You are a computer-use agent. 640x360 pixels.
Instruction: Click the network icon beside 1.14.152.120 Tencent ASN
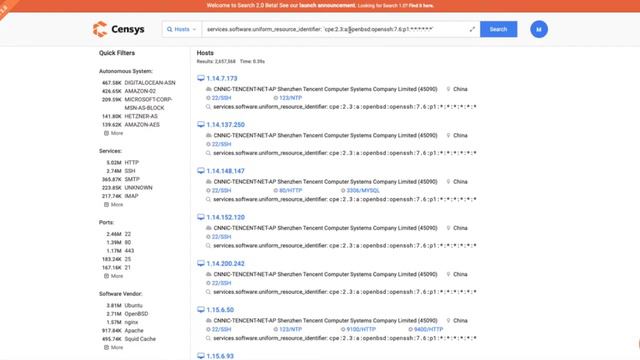click(209, 228)
